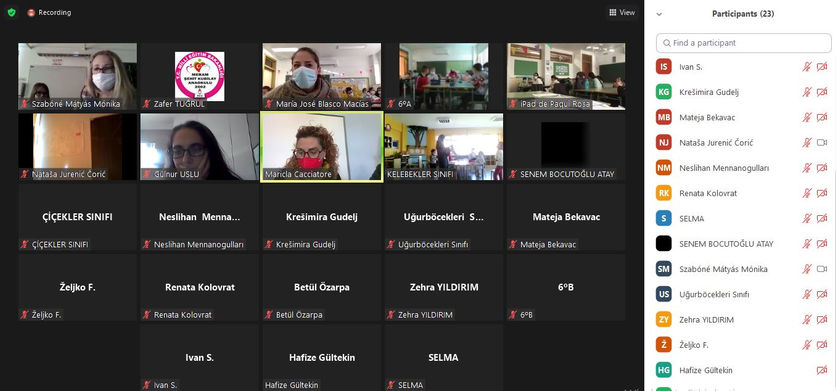The width and height of the screenshot is (836, 391).
Task: Click the MB avatar for Mateja Bekavac
Action: click(x=664, y=117)
